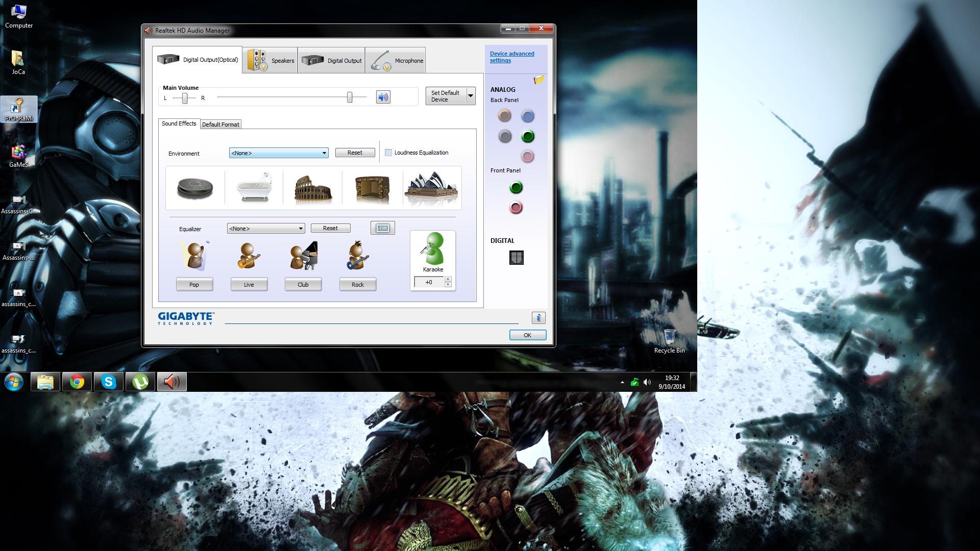The image size is (980, 551).
Task: Click the digital optical output jack icon
Action: [516, 258]
